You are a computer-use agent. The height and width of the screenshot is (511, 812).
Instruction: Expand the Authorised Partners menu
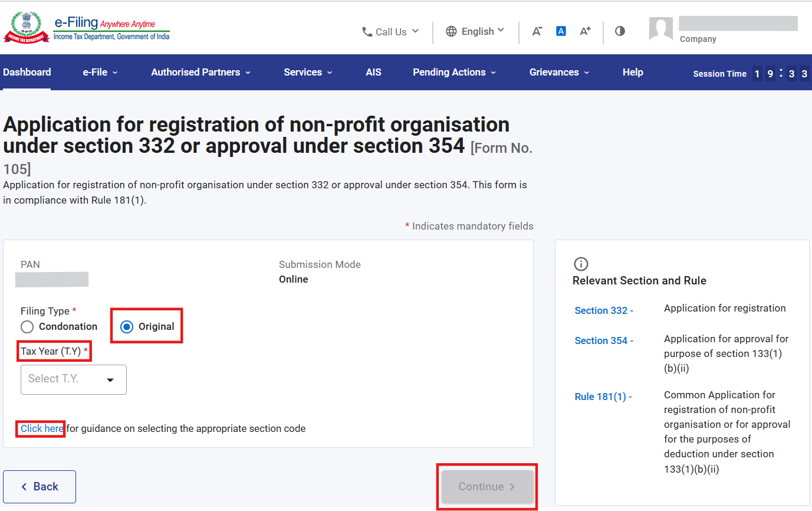pyautogui.click(x=201, y=72)
